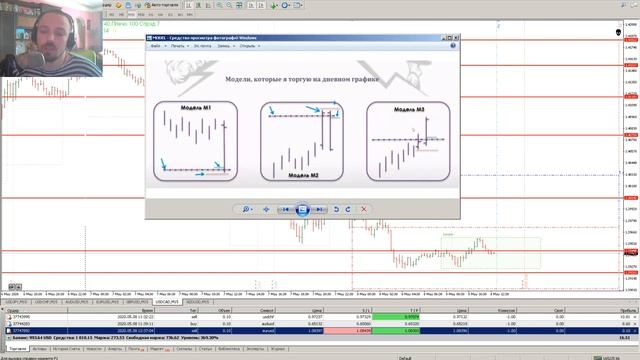Viewport: 640px width, 360px height.
Task: Open the Файл menu in photo viewer
Action: [x=158, y=46]
